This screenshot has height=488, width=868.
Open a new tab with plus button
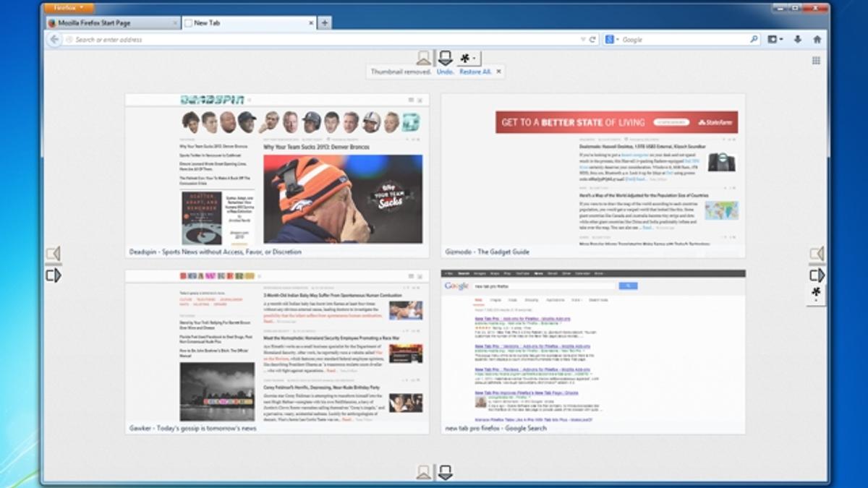(x=325, y=23)
